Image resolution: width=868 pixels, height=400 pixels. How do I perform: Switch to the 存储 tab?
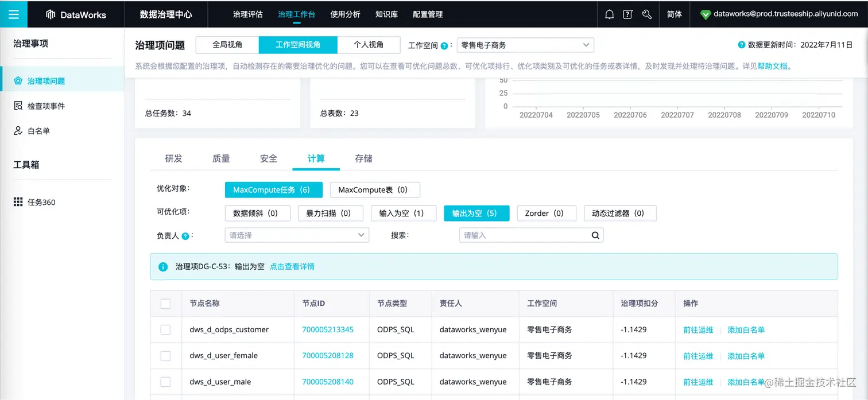(x=363, y=158)
